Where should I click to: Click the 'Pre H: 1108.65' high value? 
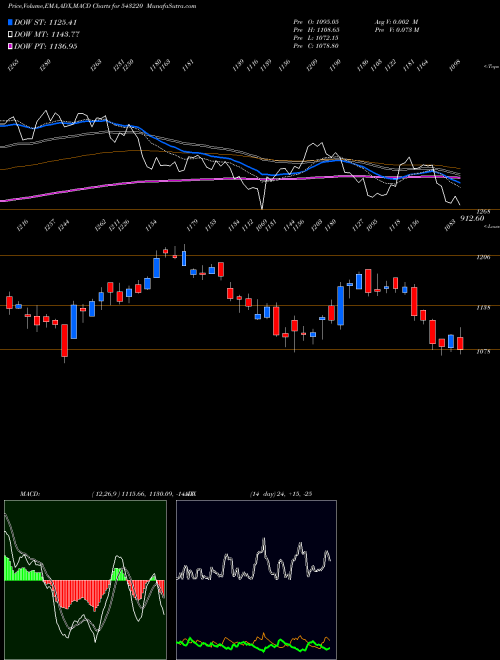pyautogui.click(x=316, y=29)
